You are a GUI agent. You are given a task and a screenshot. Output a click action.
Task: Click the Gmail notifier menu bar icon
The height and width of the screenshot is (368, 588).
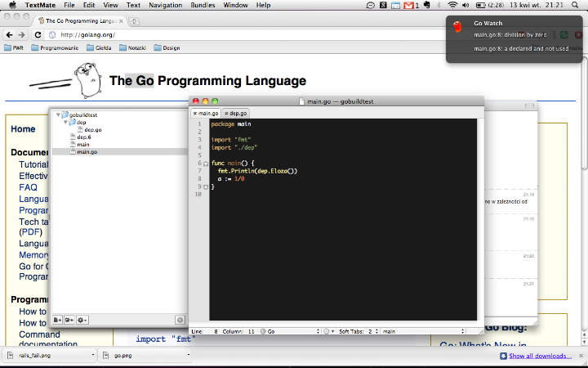point(409,5)
